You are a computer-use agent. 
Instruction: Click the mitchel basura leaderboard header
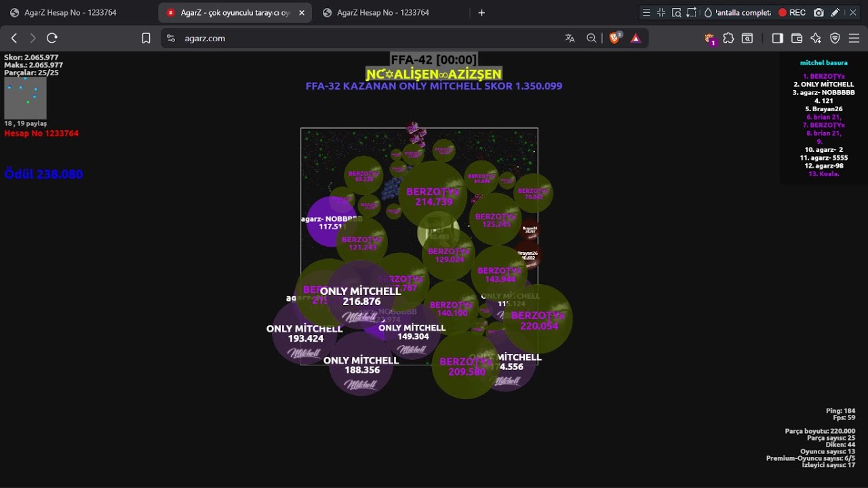[824, 62]
